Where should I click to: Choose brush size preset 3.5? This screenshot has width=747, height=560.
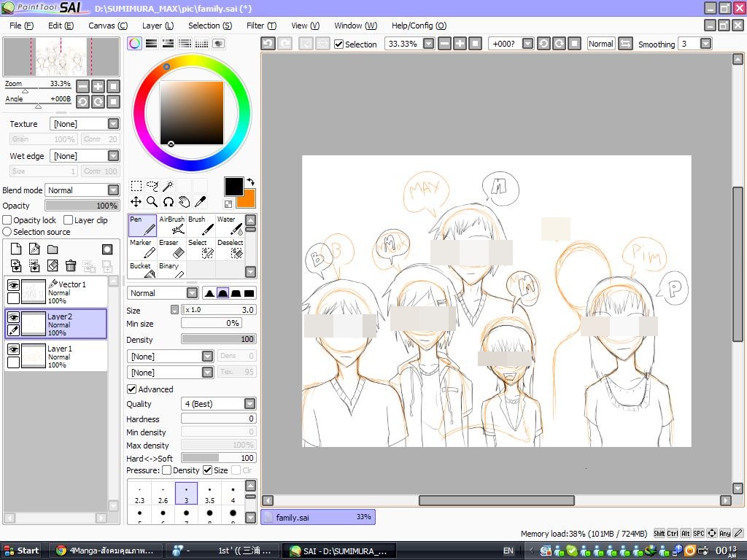tap(209, 494)
